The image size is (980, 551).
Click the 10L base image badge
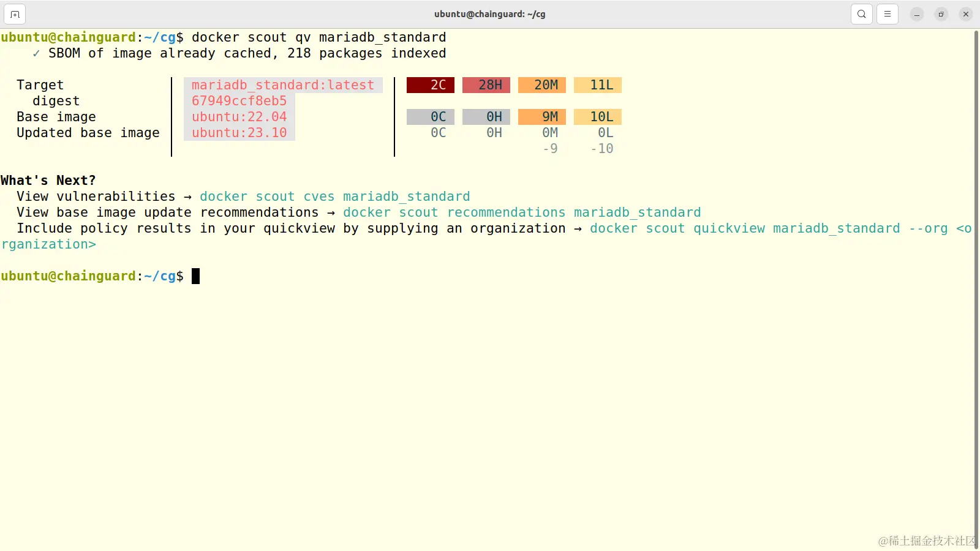click(x=598, y=117)
